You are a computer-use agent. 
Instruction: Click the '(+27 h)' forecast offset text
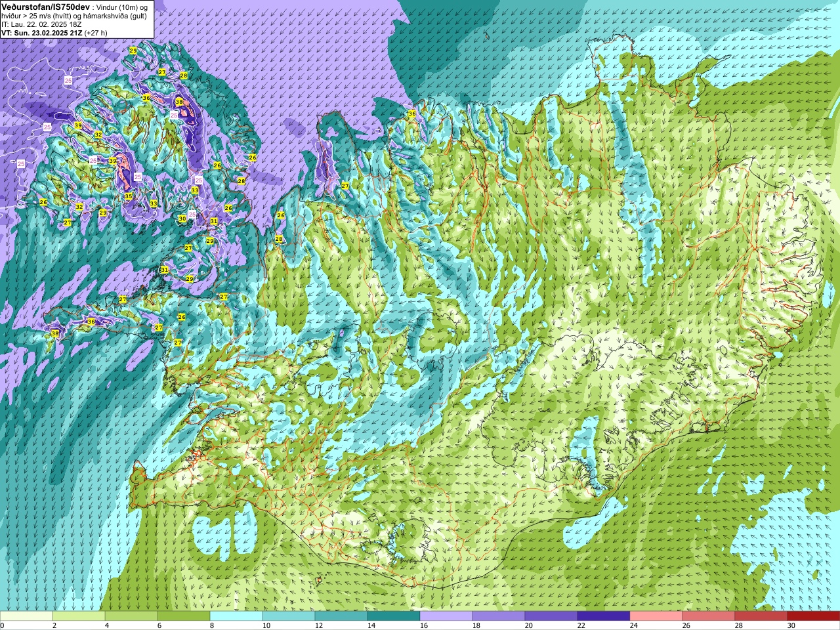click(96, 33)
